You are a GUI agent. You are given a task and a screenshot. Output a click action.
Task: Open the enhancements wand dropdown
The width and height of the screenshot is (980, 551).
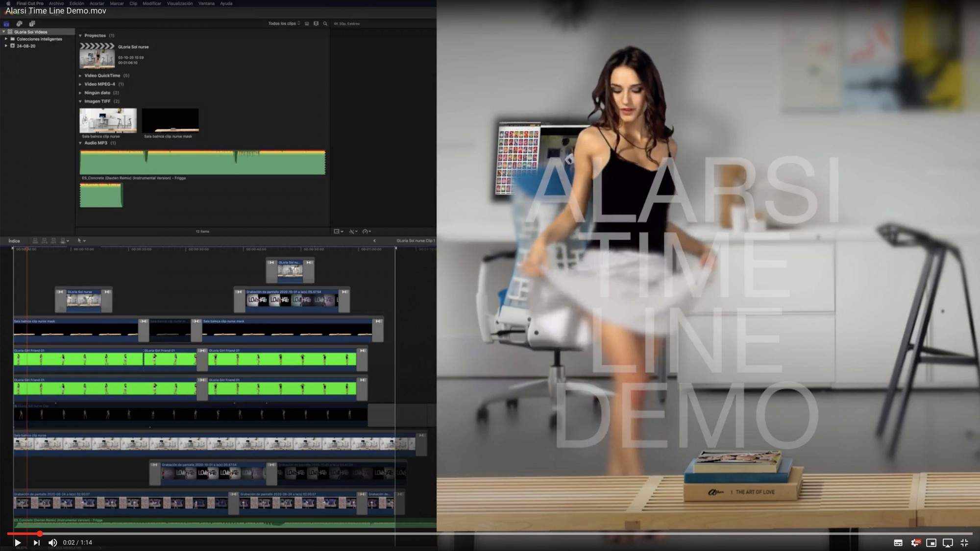(353, 231)
